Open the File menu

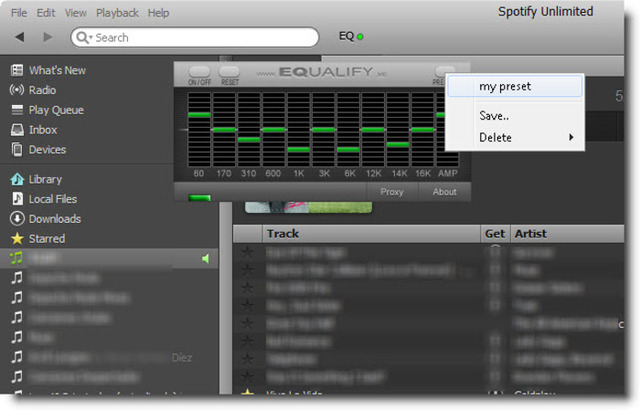click(19, 13)
